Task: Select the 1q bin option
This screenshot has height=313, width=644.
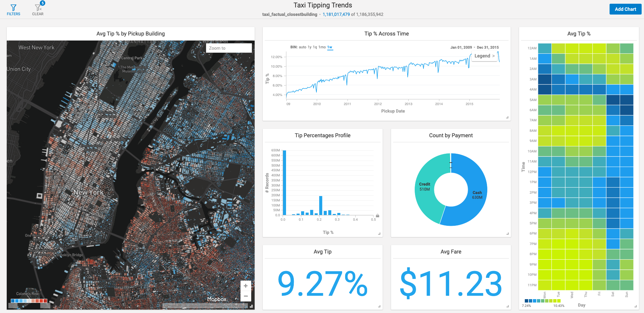Action: 316,47
